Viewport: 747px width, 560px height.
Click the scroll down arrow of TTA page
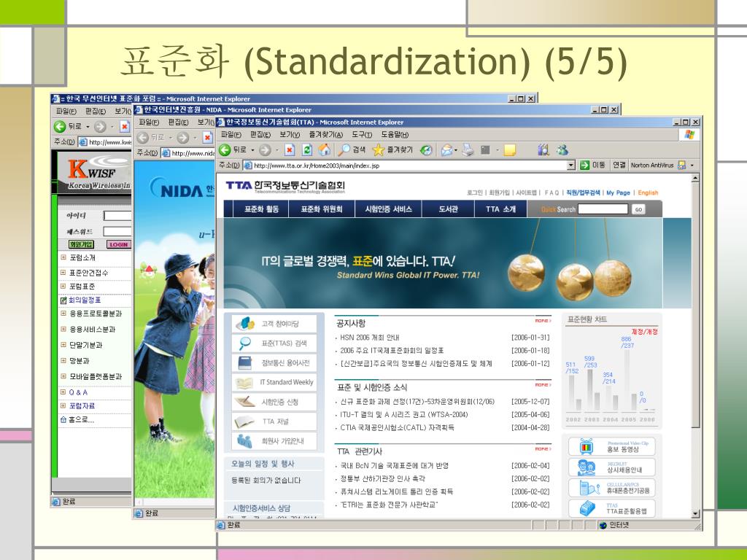point(695,513)
